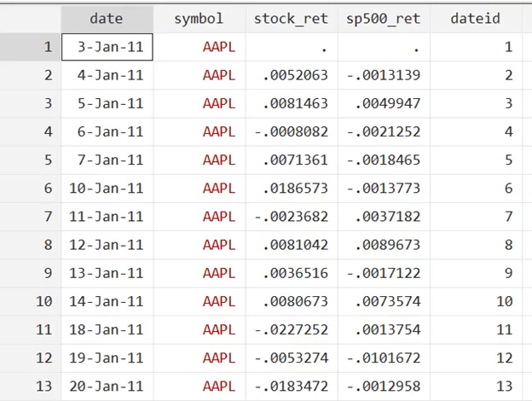Viewport: 532px width, 401px height.
Task: Click AAPL symbol cell in row 4
Action: pyautogui.click(x=199, y=131)
